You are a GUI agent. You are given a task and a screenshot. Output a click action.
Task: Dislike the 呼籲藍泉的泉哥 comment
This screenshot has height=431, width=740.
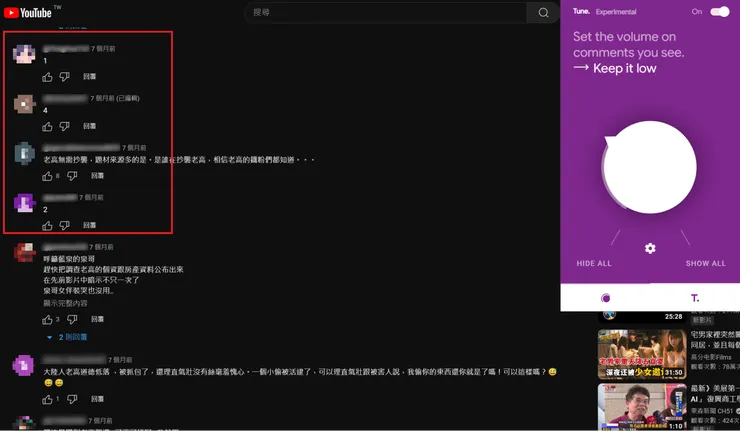tap(72, 320)
